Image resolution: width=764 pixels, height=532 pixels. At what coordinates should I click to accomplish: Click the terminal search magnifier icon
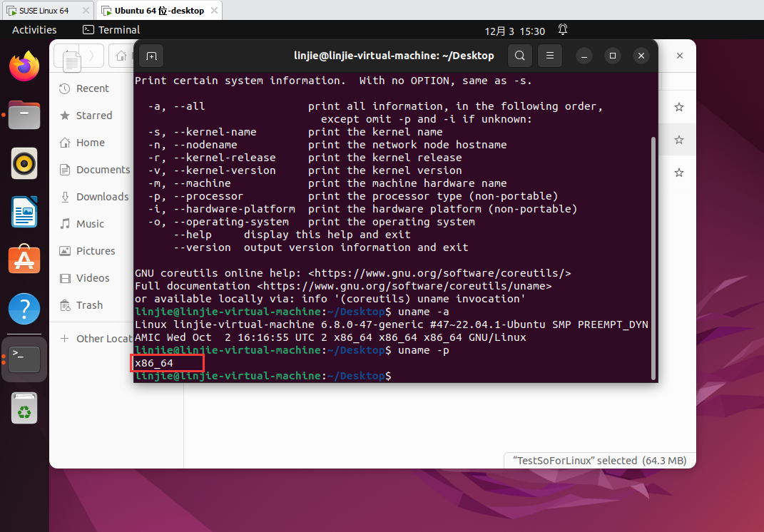520,56
